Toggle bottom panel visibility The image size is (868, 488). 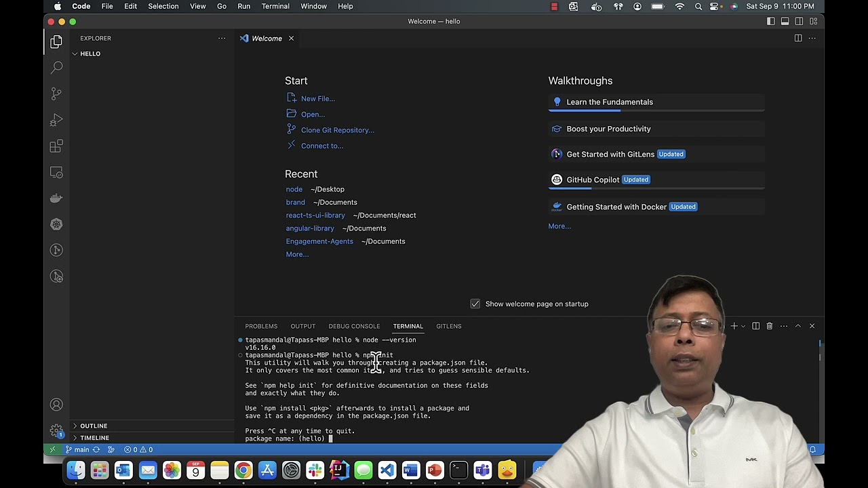tap(785, 21)
